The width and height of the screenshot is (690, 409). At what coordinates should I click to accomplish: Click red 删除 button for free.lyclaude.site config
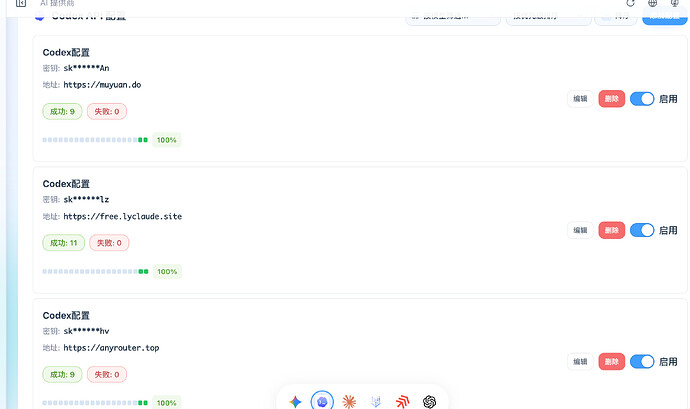tap(612, 230)
